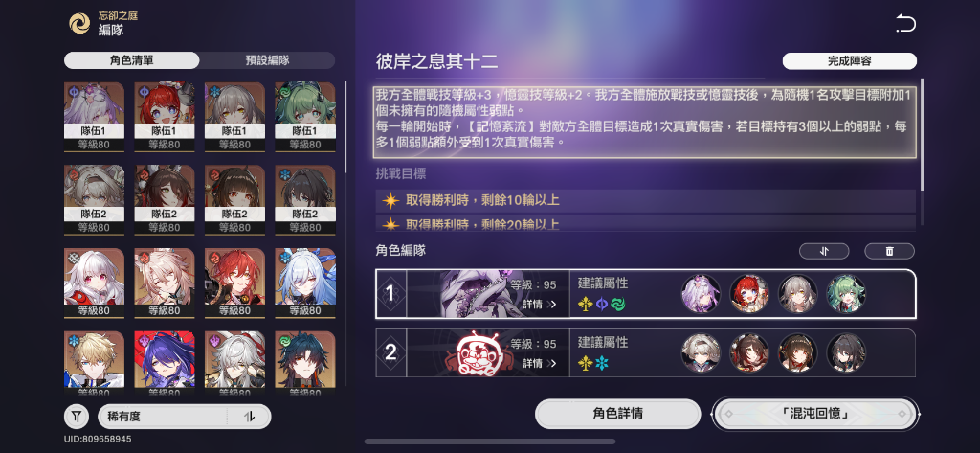Toggle the blue-haired horned character portrait
Viewport: 980px width, 453px height.
point(305,283)
